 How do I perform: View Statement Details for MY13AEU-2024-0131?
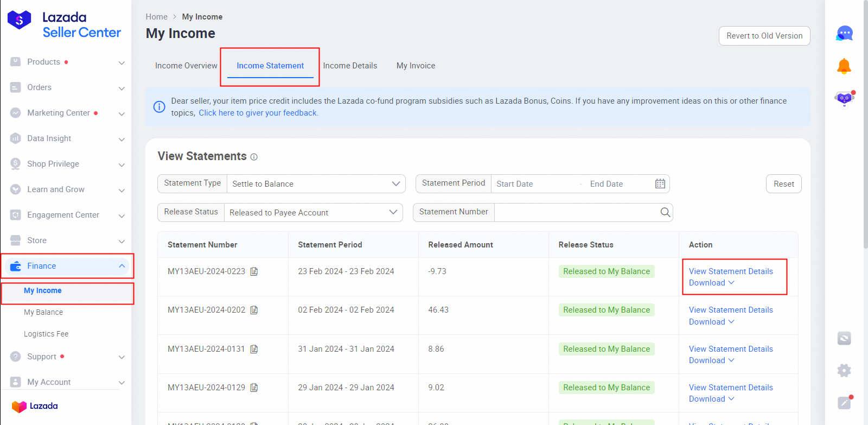[x=731, y=349]
